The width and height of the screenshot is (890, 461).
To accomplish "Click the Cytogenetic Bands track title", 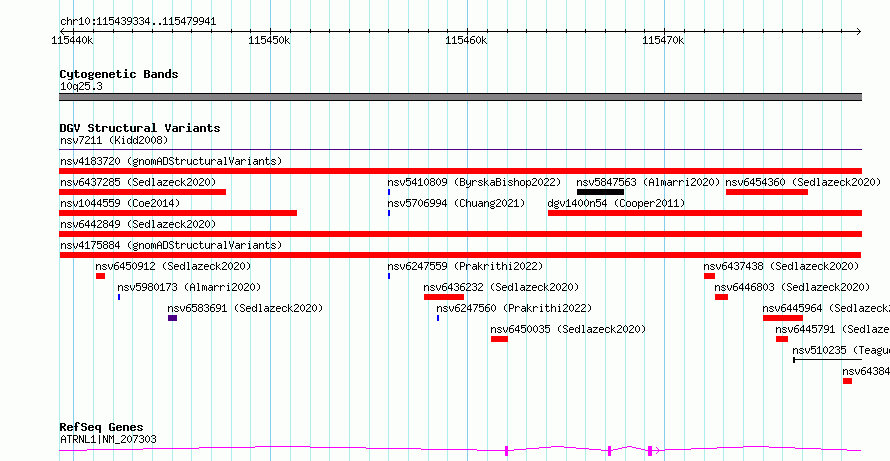I will (x=119, y=74).
